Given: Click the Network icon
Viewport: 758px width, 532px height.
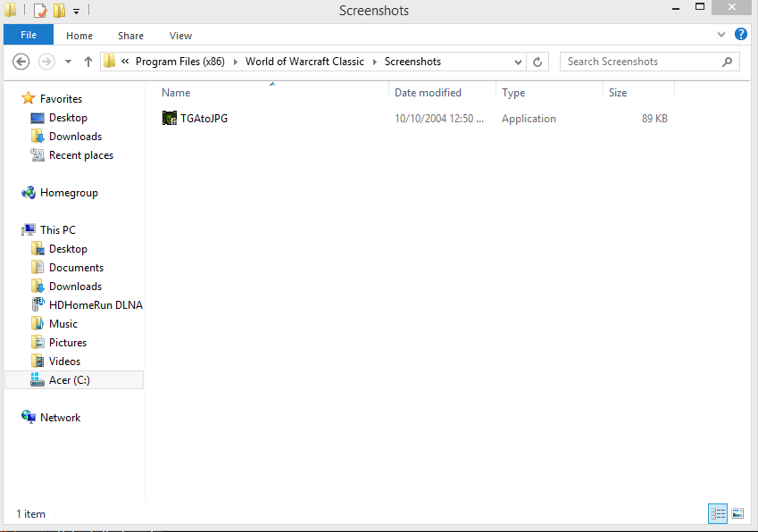Looking at the screenshot, I should [x=29, y=417].
